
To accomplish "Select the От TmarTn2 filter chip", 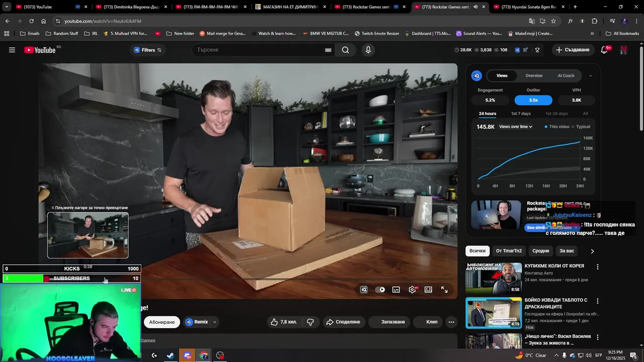I will [x=509, y=251].
